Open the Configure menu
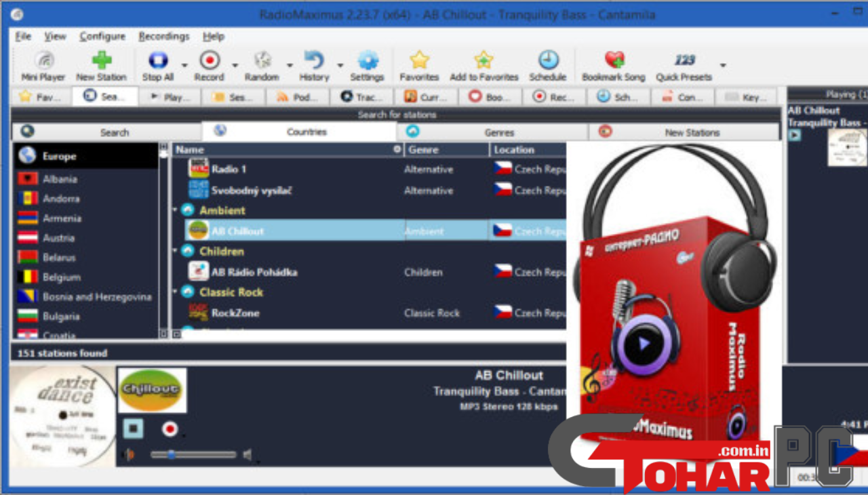Viewport: 868px width, 495px height. coord(102,37)
